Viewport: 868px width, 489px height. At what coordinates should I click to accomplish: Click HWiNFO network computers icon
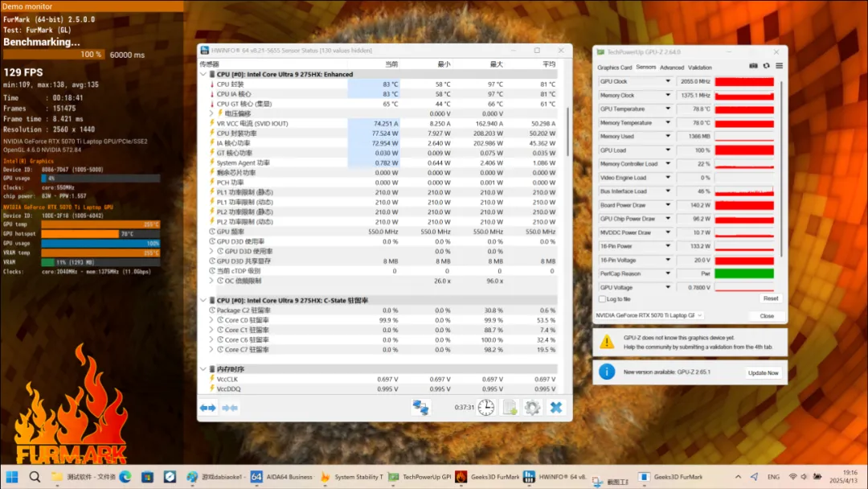click(x=420, y=408)
